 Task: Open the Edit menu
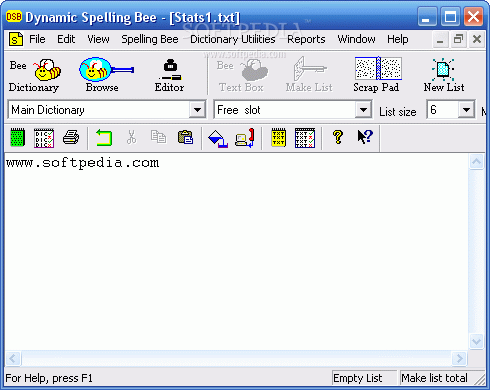tap(66, 39)
